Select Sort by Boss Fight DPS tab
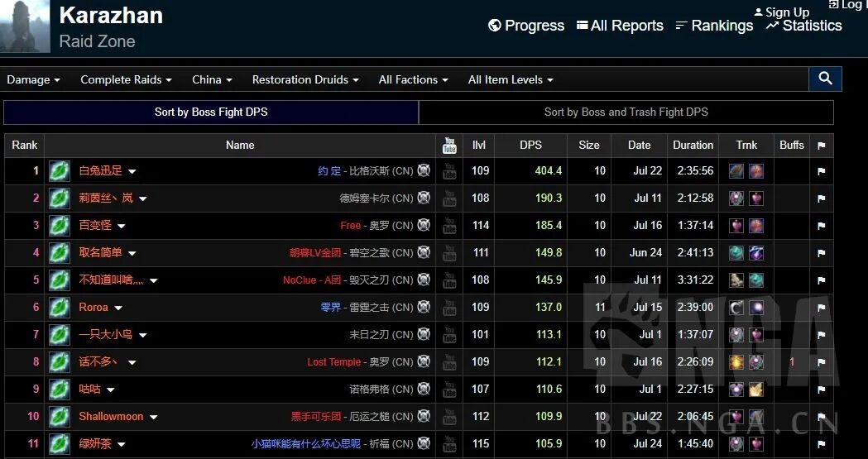Screen dimensions: 868x459 click(211, 112)
